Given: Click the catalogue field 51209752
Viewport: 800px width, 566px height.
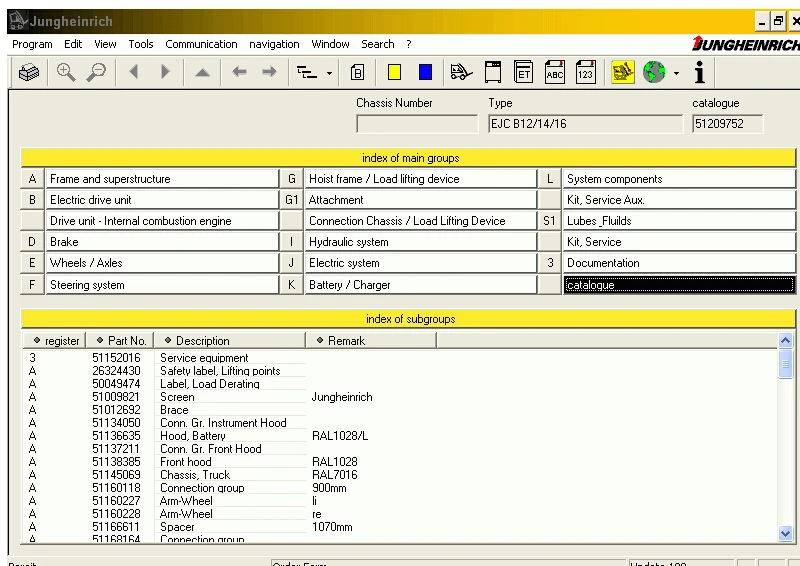Looking at the screenshot, I should point(728,124).
